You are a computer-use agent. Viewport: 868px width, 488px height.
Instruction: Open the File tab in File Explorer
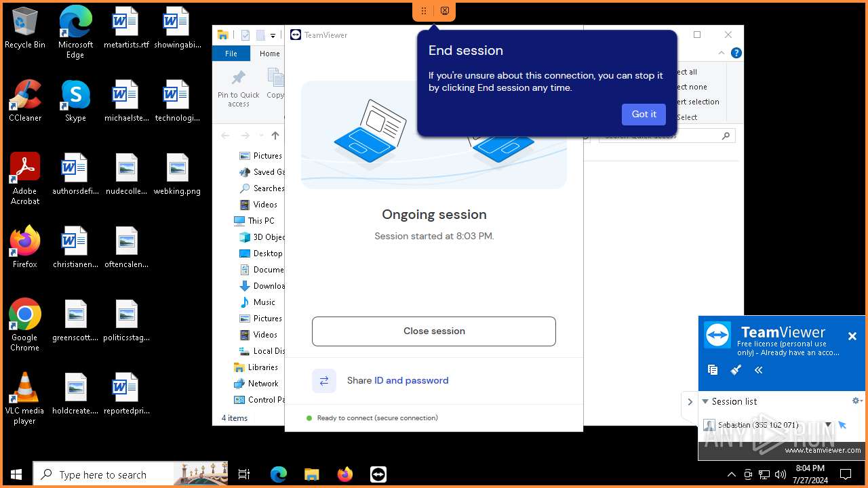[x=231, y=54]
